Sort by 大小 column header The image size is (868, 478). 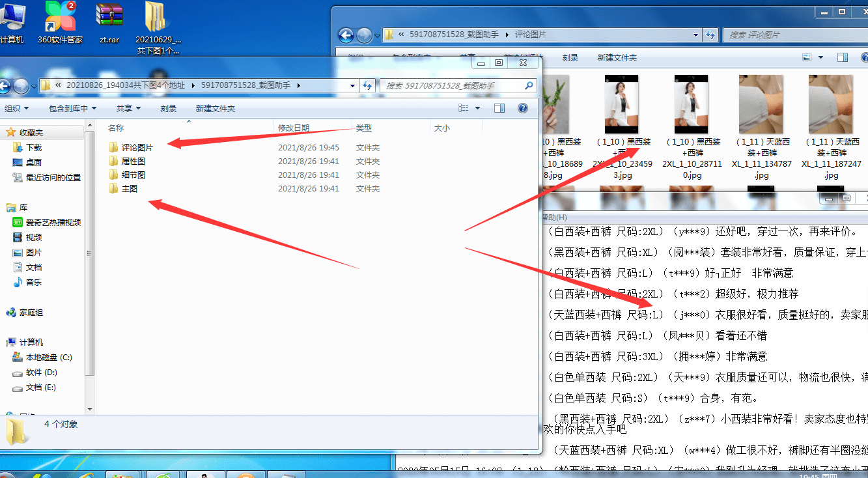(442, 128)
